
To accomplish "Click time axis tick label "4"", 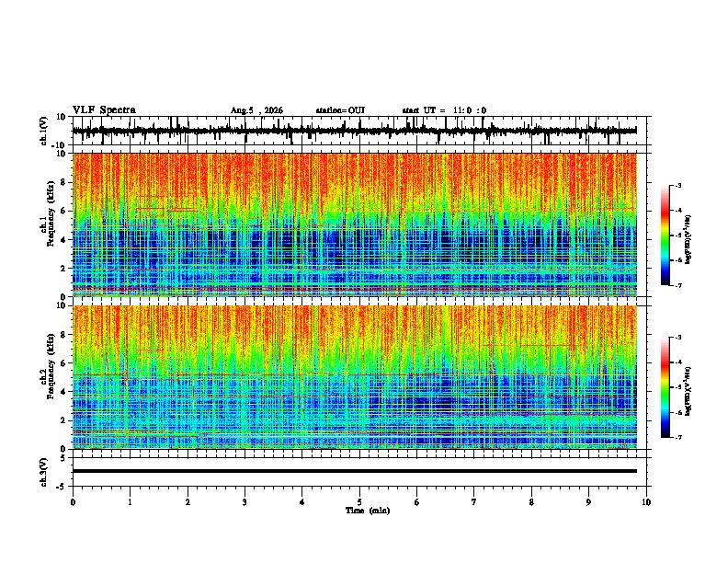I will click(x=301, y=502).
